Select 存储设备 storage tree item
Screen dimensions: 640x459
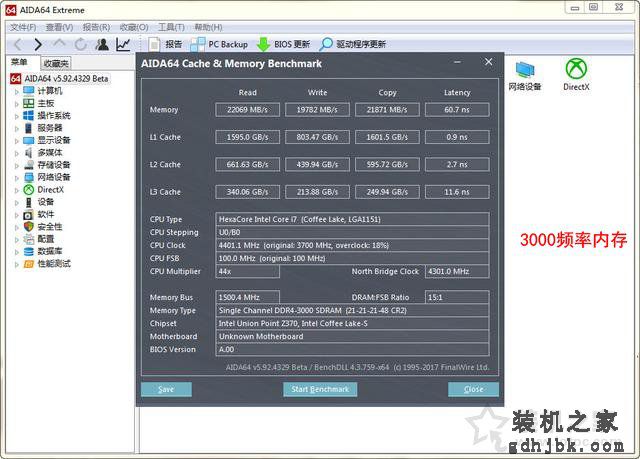pyautogui.click(x=47, y=165)
